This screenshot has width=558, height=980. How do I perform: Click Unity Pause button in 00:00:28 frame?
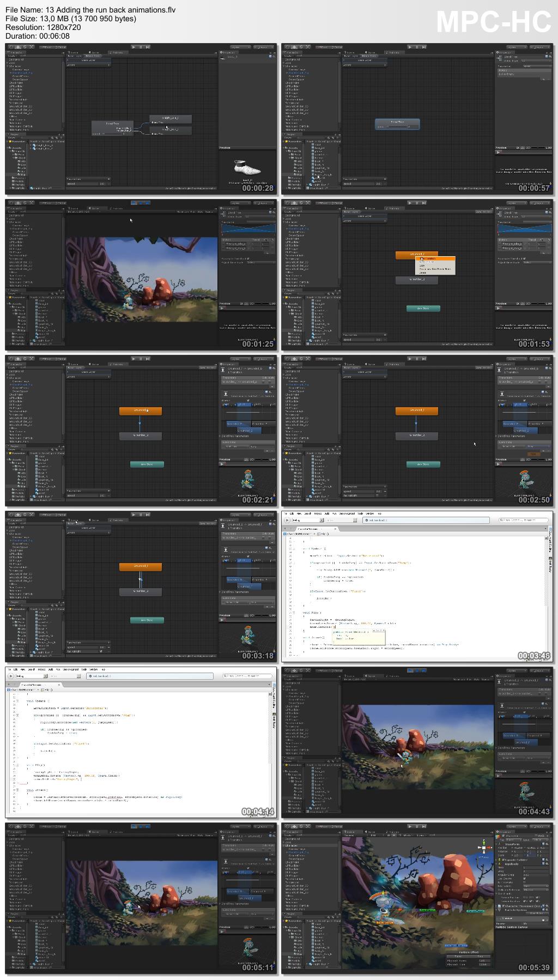[141, 47]
